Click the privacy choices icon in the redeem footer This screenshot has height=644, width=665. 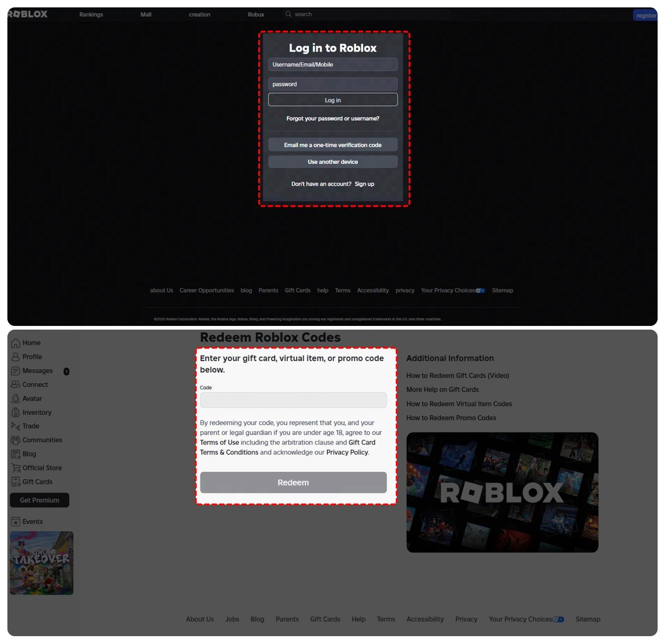click(x=558, y=620)
